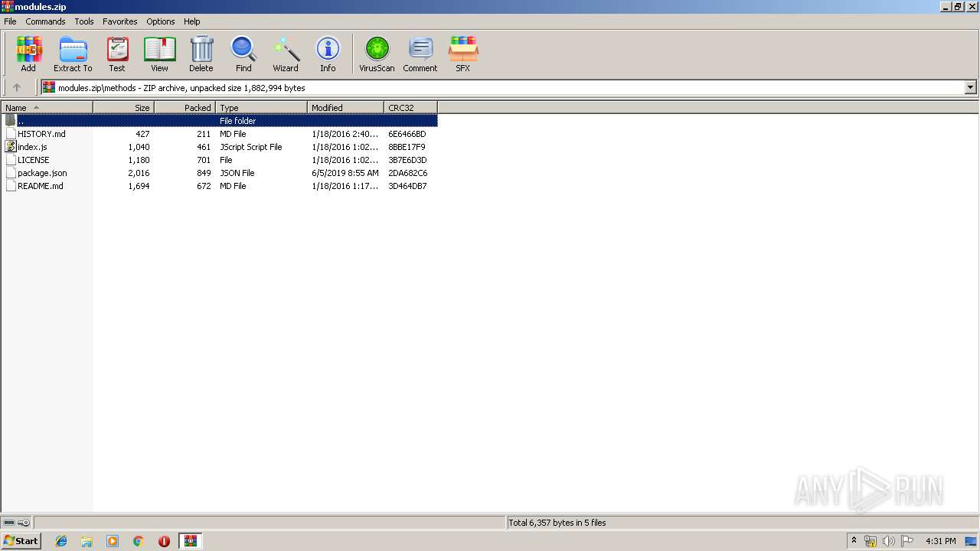Select the package.json file name
The width and height of the screenshot is (980, 551).
pos(42,173)
